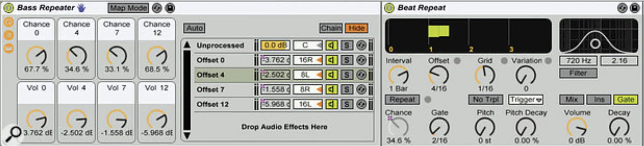
Task: Click the 720 Hz filter frequency field
Action: (x=578, y=61)
